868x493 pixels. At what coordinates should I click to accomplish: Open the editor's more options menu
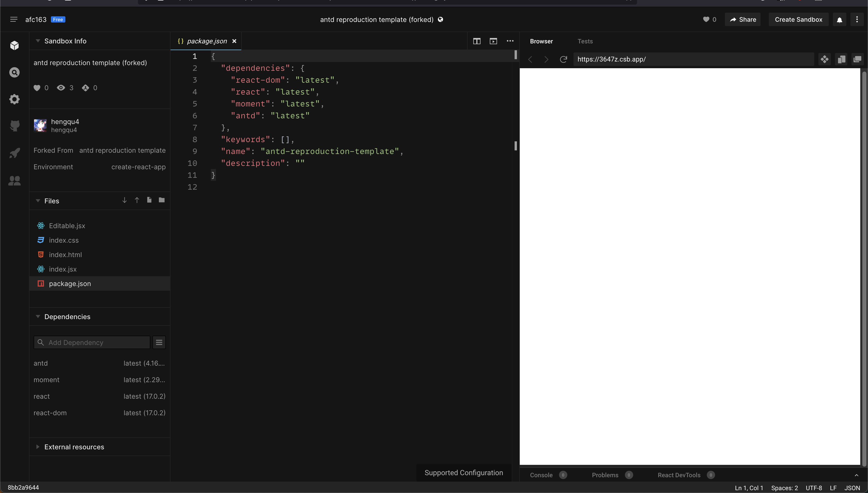(x=510, y=41)
